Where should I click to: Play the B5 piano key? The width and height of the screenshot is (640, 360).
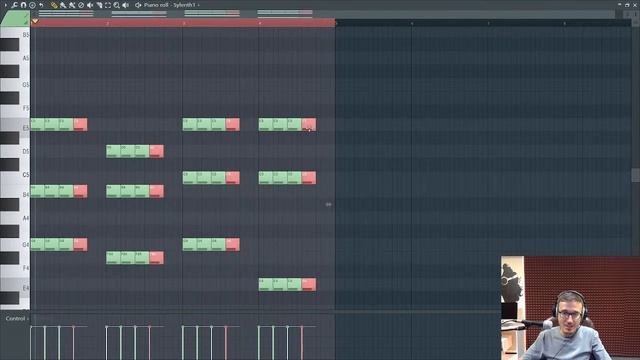tap(24, 34)
